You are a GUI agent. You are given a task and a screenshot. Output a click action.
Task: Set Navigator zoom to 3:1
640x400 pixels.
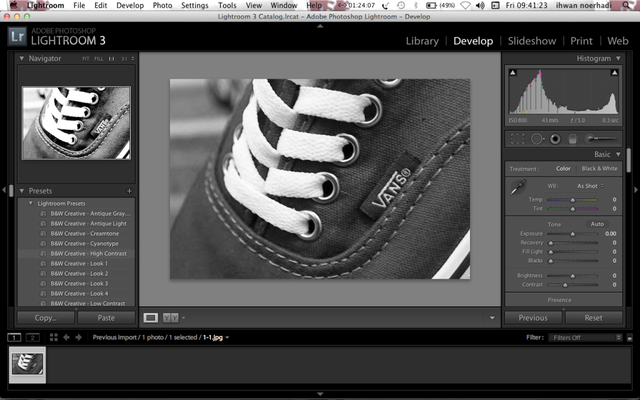click(124, 59)
